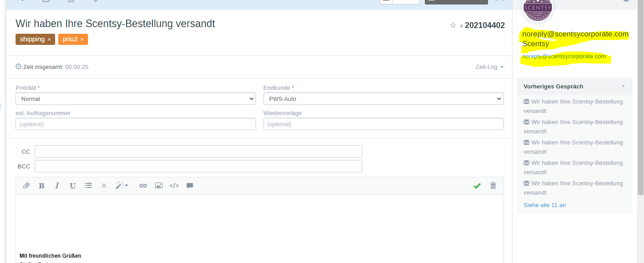Focus the Wiedervorlage field
The height and width of the screenshot is (263, 644).
pyautogui.click(x=383, y=124)
